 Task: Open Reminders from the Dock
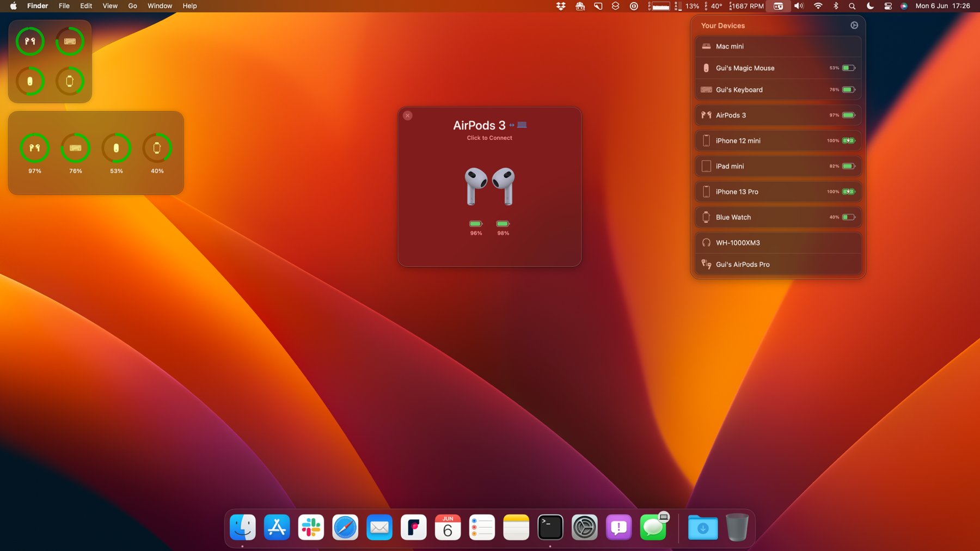point(482,527)
